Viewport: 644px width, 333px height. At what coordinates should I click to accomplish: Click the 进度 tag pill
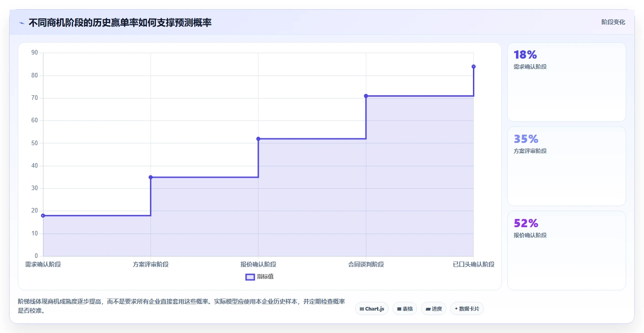point(434,309)
